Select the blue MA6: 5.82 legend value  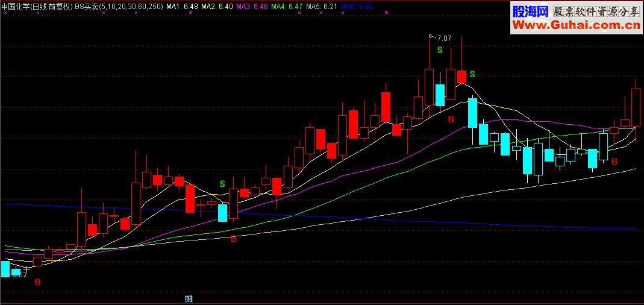tap(357, 7)
